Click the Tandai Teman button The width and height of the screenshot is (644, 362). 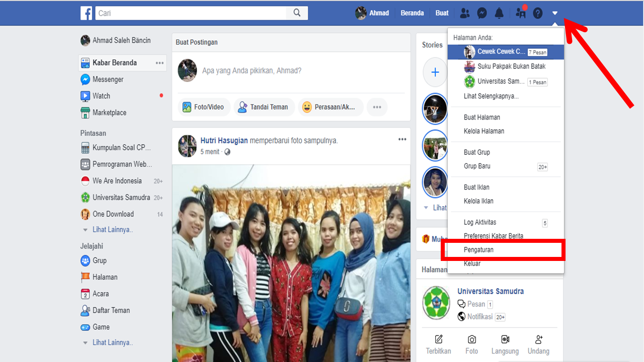(x=264, y=107)
